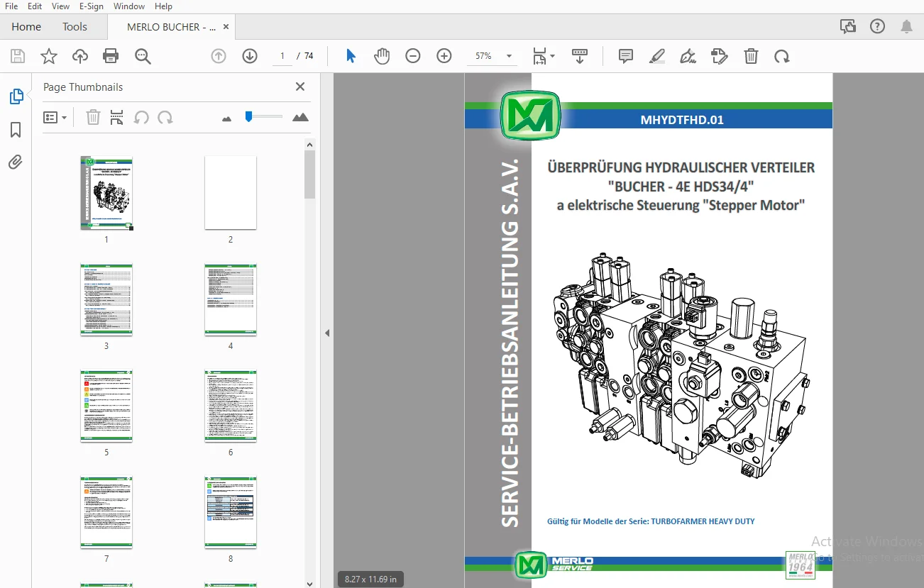924x588 pixels.
Task: Open the E-Sign menu
Action: (x=92, y=6)
